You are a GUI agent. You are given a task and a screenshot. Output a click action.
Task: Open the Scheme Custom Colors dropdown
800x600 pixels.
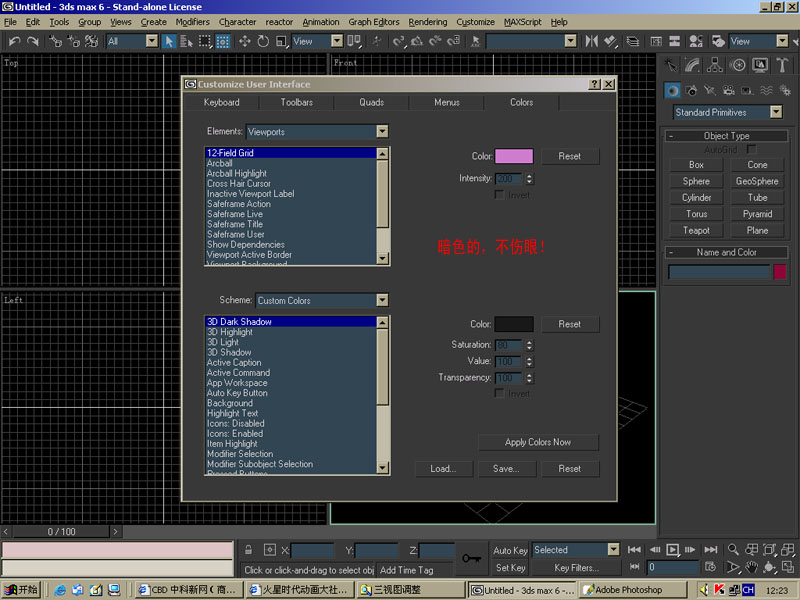point(382,301)
